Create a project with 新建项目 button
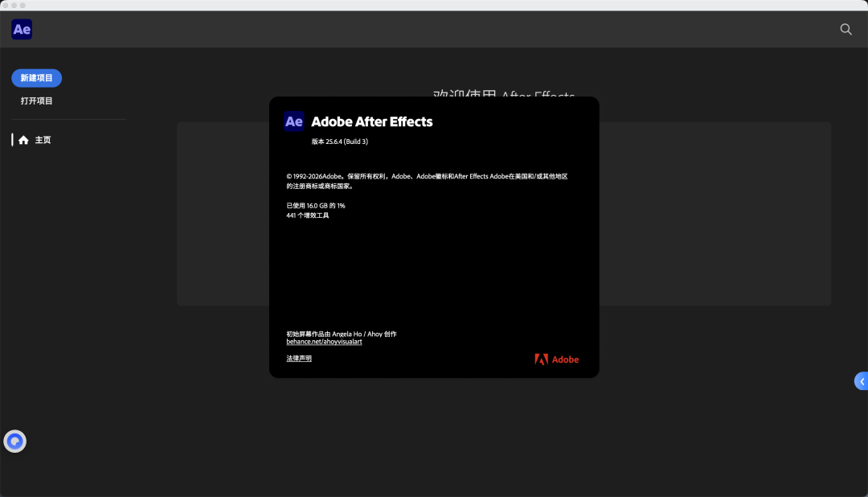868x497 pixels. click(x=37, y=78)
